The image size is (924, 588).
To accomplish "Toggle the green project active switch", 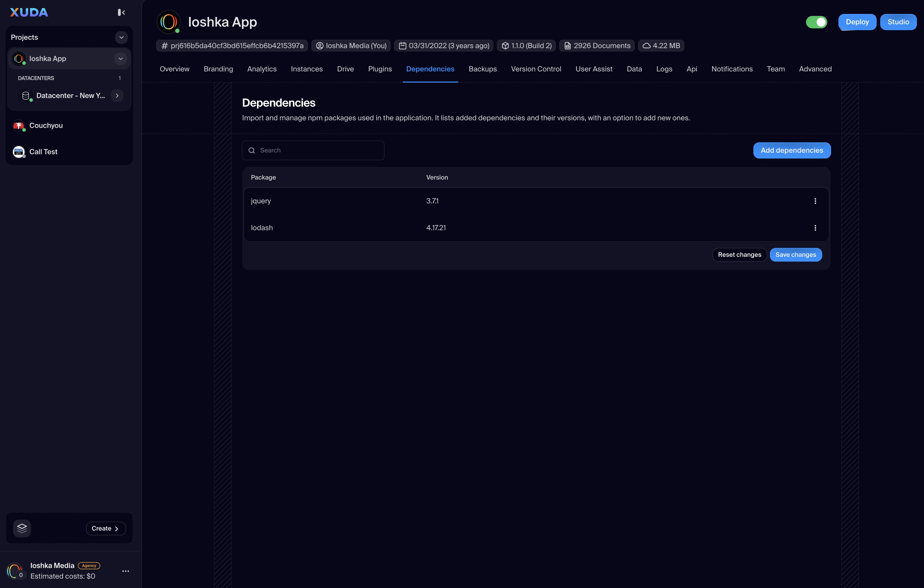I will point(816,22).
